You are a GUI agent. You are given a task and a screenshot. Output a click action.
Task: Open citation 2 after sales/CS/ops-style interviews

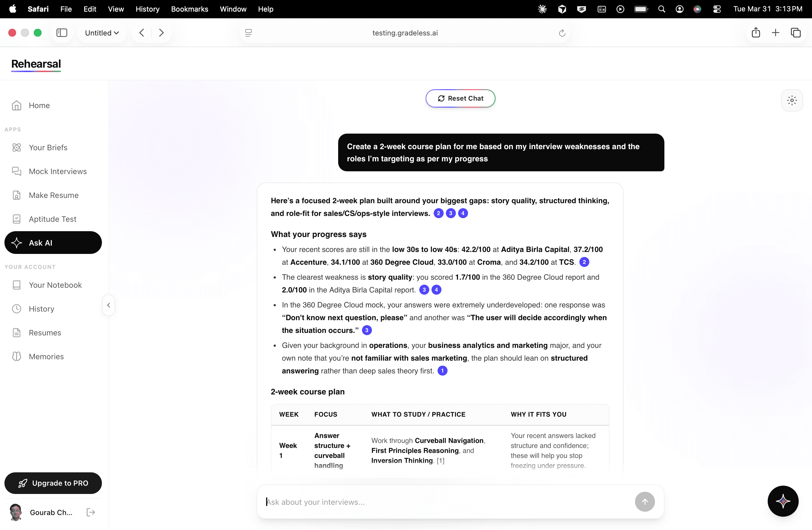438,213
